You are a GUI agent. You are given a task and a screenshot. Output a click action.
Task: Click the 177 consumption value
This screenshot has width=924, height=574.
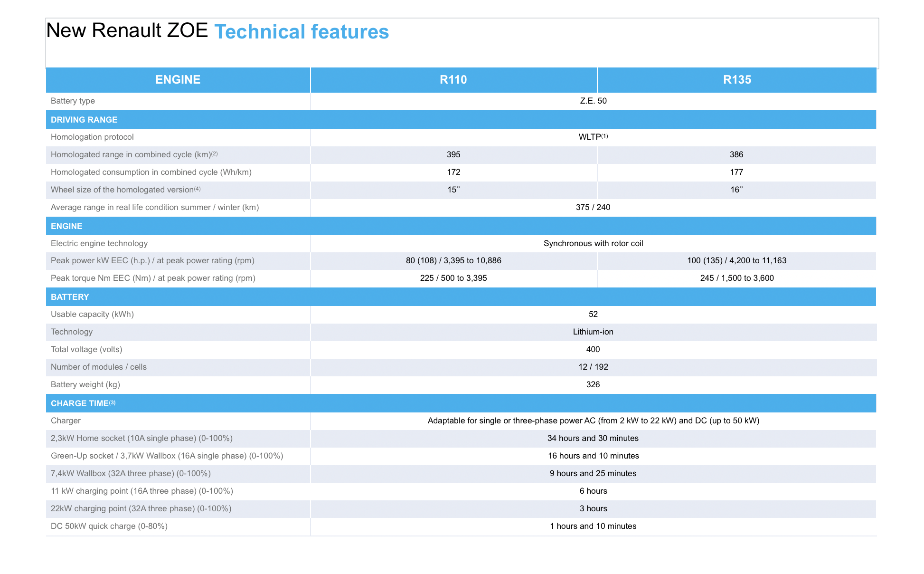[736, 172]
